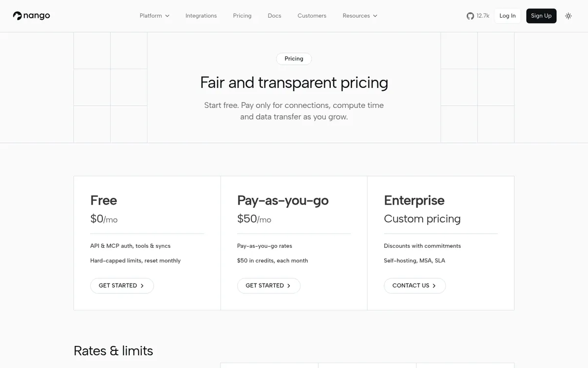Image resolution: width=588 pixels, height=368 pixels.
Task: Click the Nango logo
Action: [x=31, y=16]
